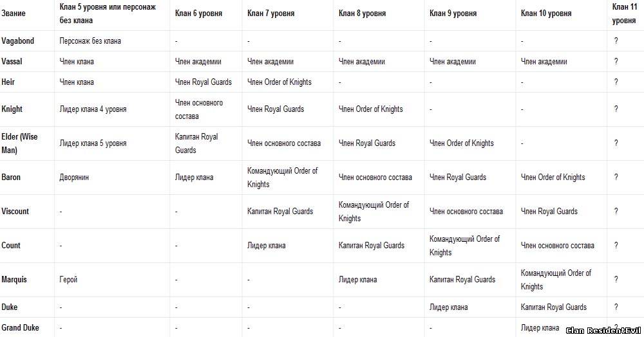Screen dimensions: 644x337
Task: Click Лидер клана in Count row
Action: (x=266, y=246)
